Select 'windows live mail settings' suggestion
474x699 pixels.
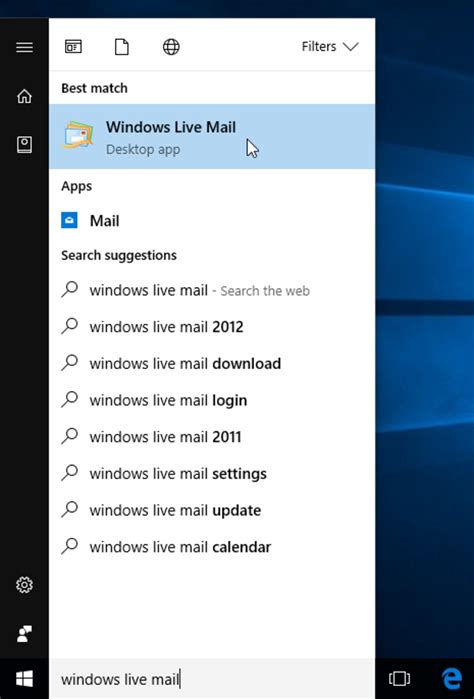212,473
